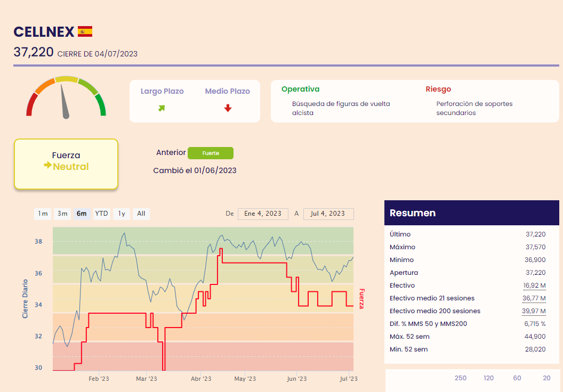This screenshot has width=563, height=392.
Task: Click the end date field Jul 4, 2023
Action: (x=328, y=214)
